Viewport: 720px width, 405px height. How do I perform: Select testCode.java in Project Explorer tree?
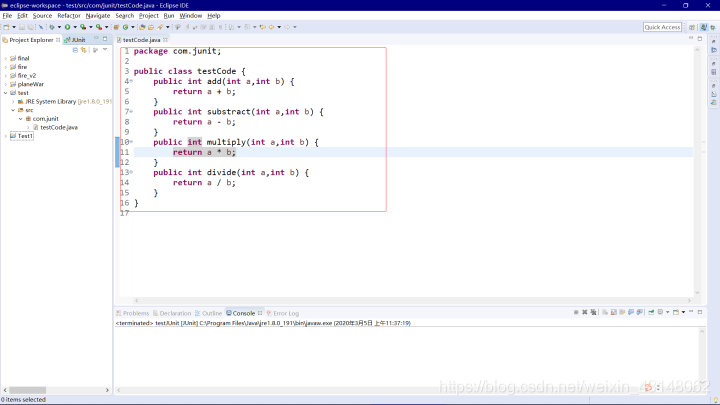coord(59,128)
